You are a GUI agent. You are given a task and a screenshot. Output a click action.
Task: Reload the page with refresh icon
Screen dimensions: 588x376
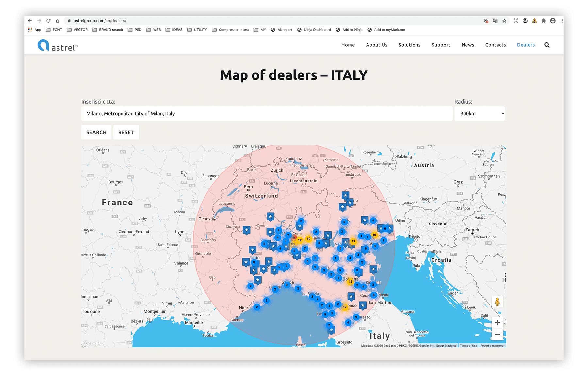point(48,21)
